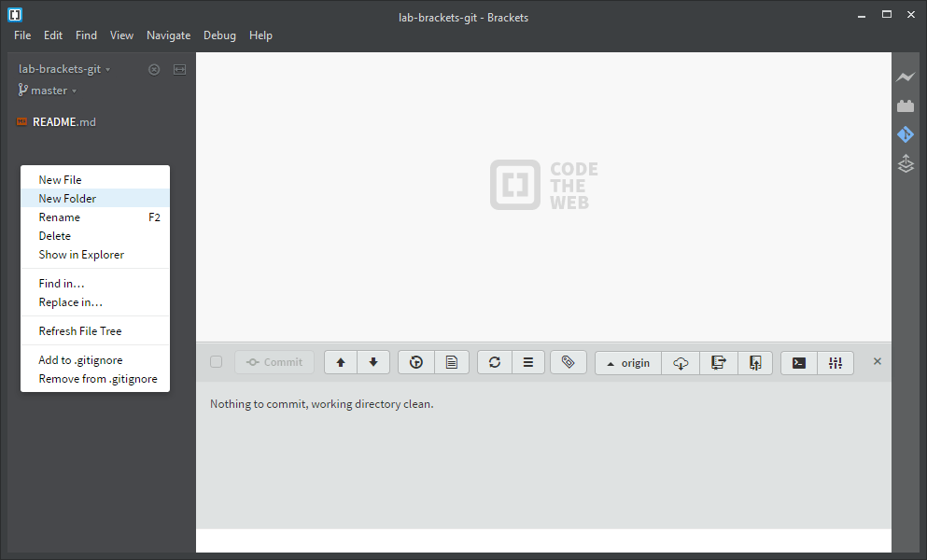The height and width of the screenshot is (560, 927).
Task: Click the Git pull down-arrow button
Action: coord(373,362)
